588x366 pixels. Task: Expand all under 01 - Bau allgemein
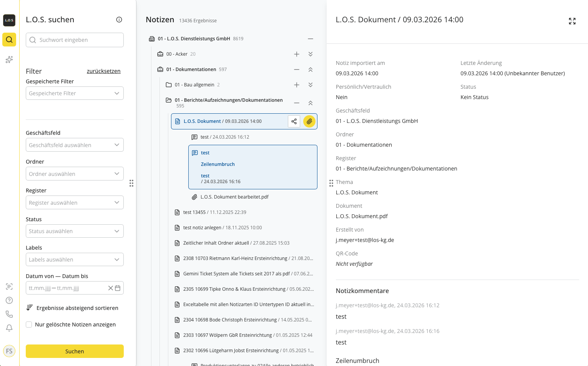point(311,85)
